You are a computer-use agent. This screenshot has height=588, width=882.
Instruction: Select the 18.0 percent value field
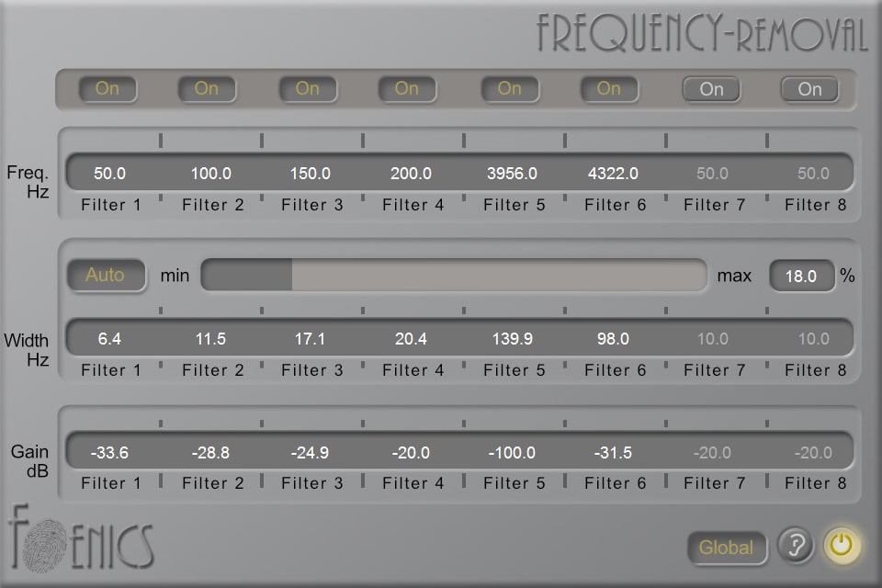coord(802,276)
